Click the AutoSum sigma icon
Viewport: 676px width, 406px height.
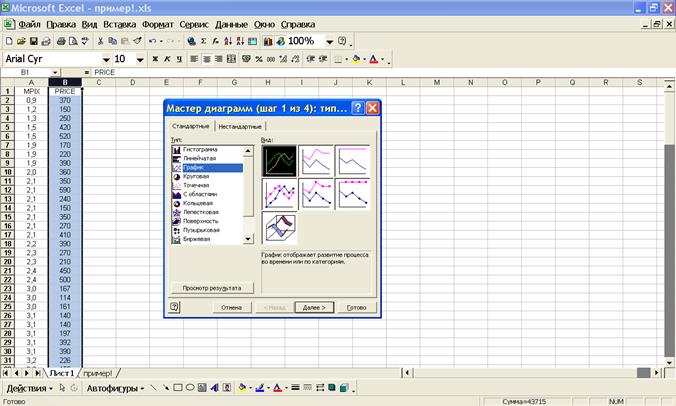(203, 41)
